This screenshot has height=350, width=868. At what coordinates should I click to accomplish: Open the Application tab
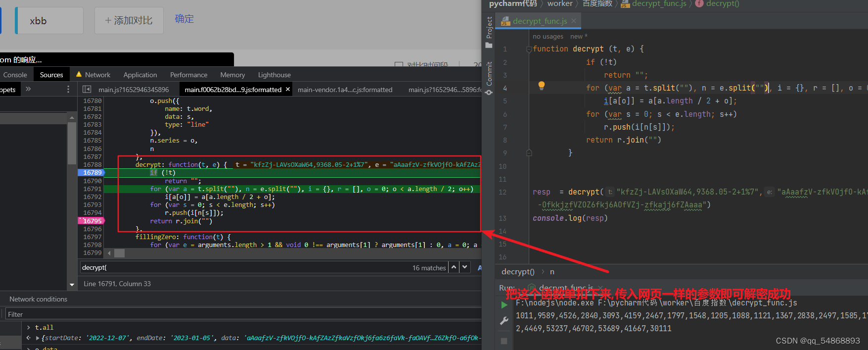pos(140,75)
